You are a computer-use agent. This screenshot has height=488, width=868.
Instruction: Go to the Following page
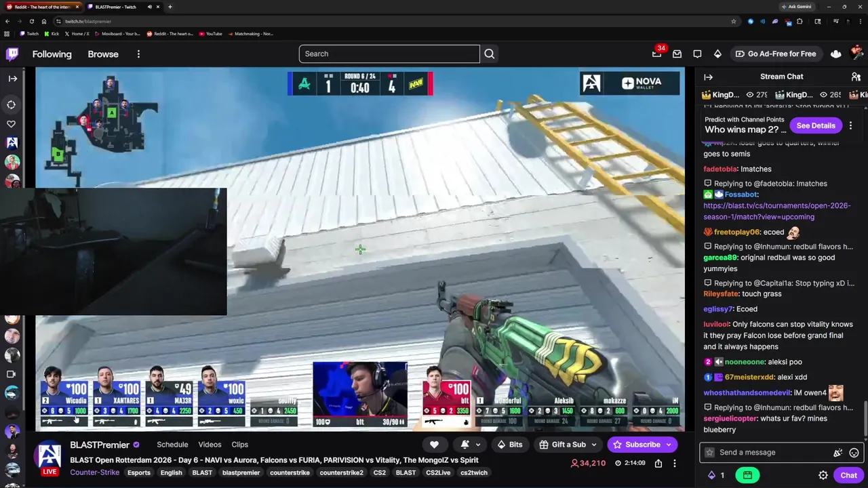52,54
